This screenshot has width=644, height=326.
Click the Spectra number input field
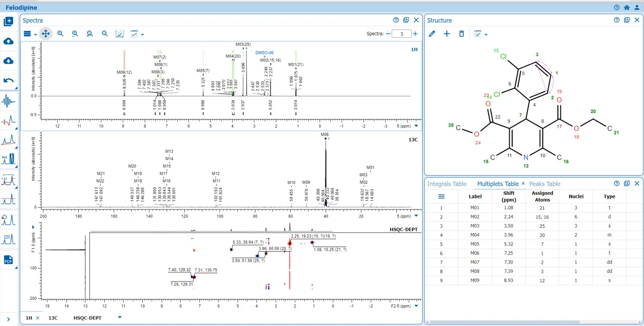coord(402,34)
